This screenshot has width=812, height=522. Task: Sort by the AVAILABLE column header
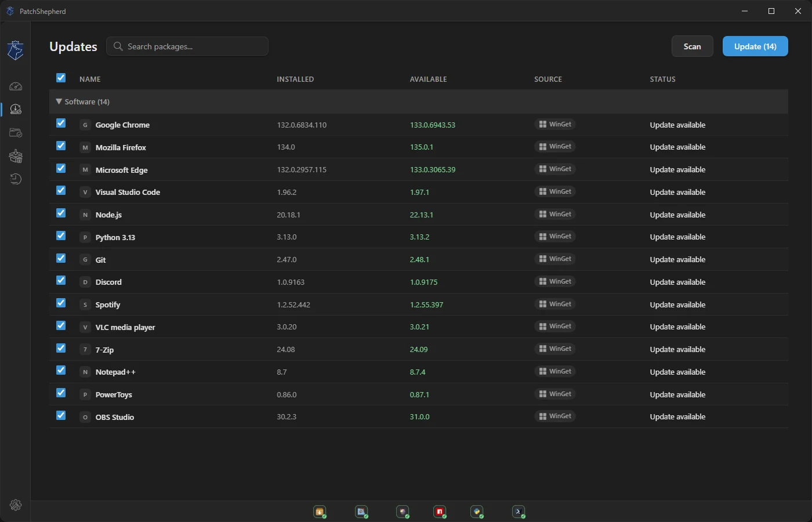pos(429,79)
